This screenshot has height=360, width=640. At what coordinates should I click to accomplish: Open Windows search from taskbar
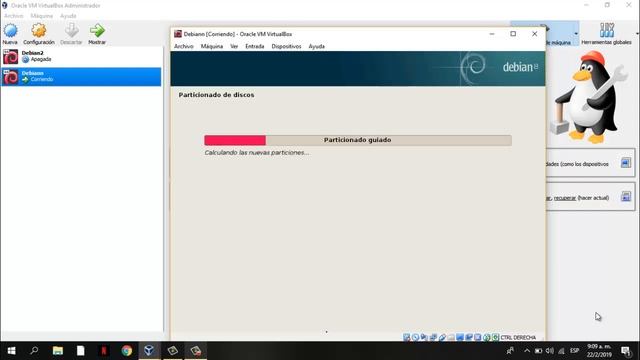click(x=34, y=351)
